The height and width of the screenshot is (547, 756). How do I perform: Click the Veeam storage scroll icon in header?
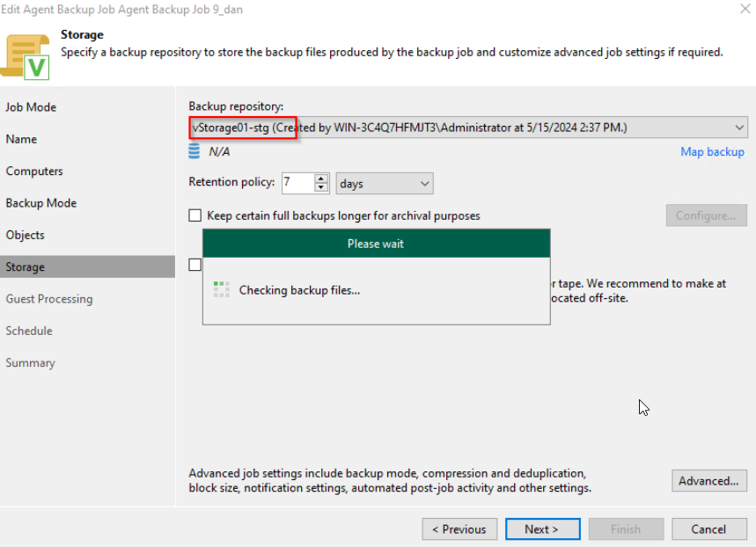tap(28, 55)
